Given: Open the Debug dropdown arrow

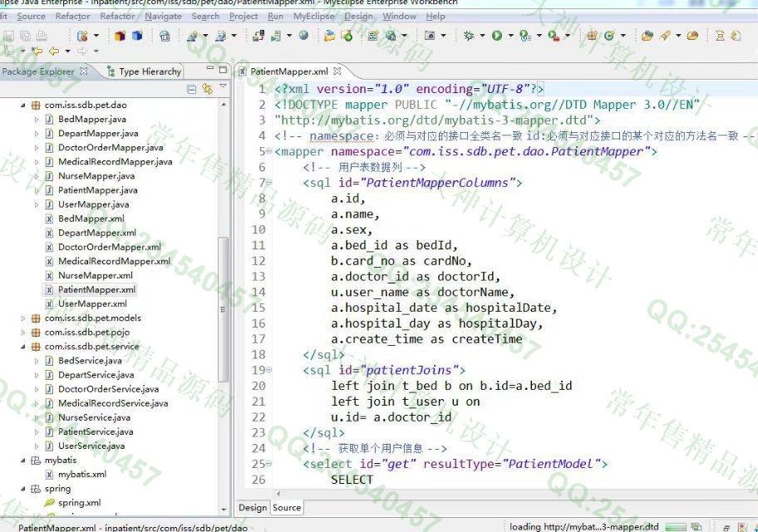Looking at the screenshot, I should click(482, 35).
